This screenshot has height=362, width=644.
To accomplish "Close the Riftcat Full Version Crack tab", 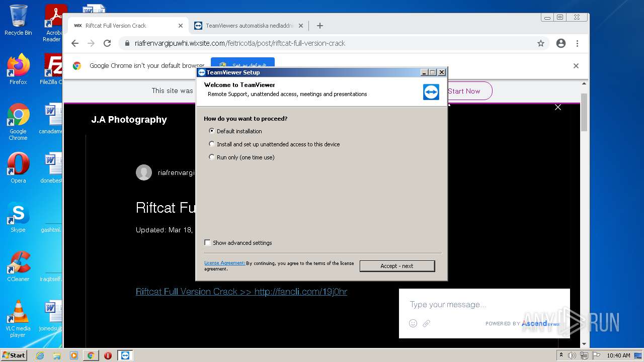I will coord(181,26).
